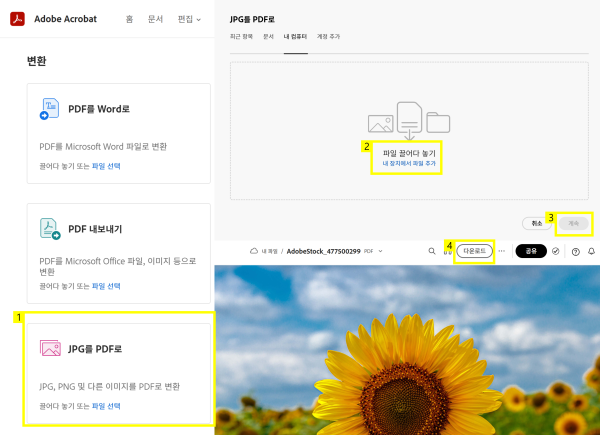This screenshot has height=435, width=600.
Task: Click 파일 선택 link in PDF 내보내기 card
Action: tap(106, 286)
